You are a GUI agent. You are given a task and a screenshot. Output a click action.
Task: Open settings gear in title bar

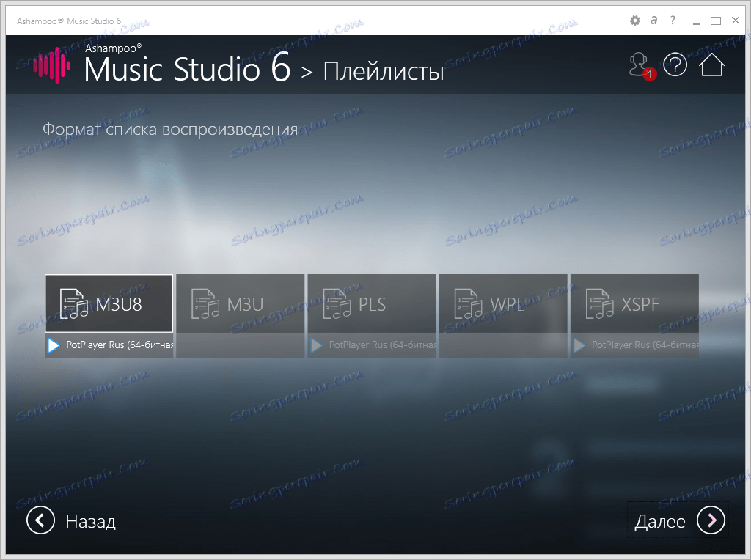pyautogui.click(x=634, y=21)
